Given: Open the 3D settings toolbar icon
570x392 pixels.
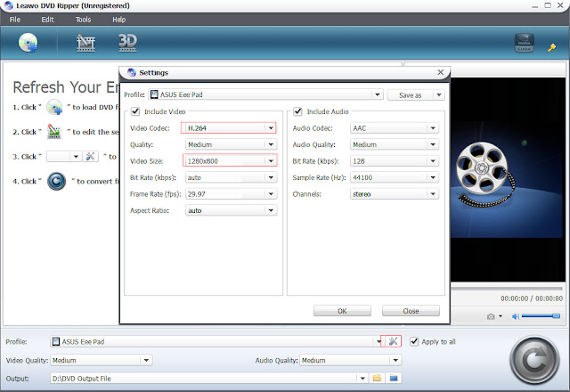Looking at the screenshot, I should point(127,43).
